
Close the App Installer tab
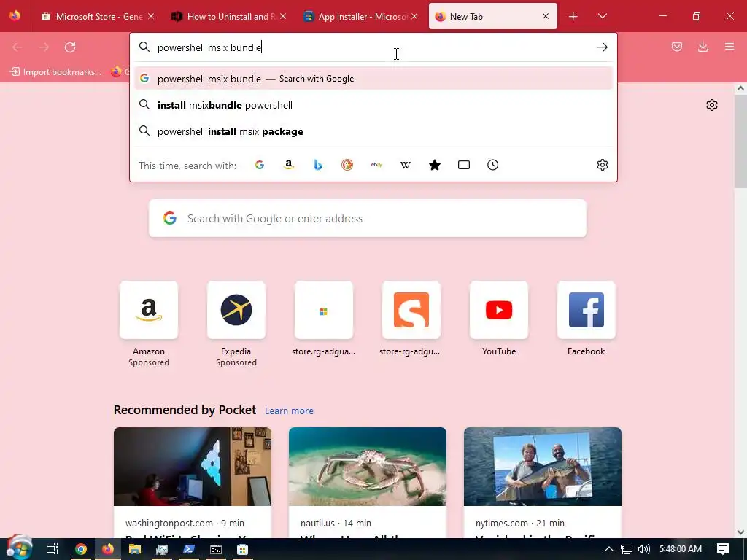414,16
